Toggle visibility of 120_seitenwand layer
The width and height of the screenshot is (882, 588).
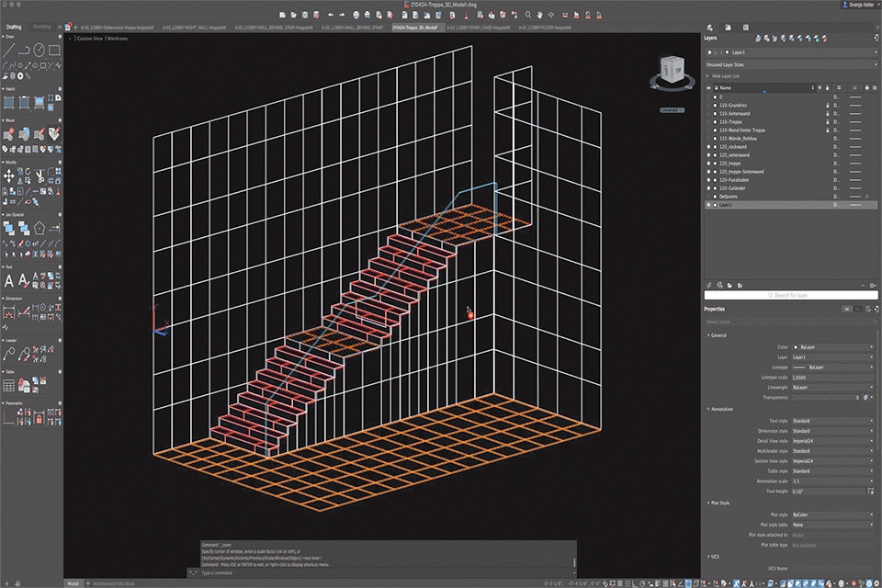coord(708,155)
